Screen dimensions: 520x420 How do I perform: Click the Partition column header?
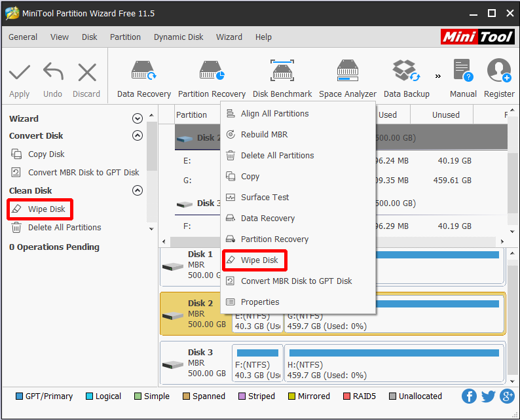coord(191,115)
